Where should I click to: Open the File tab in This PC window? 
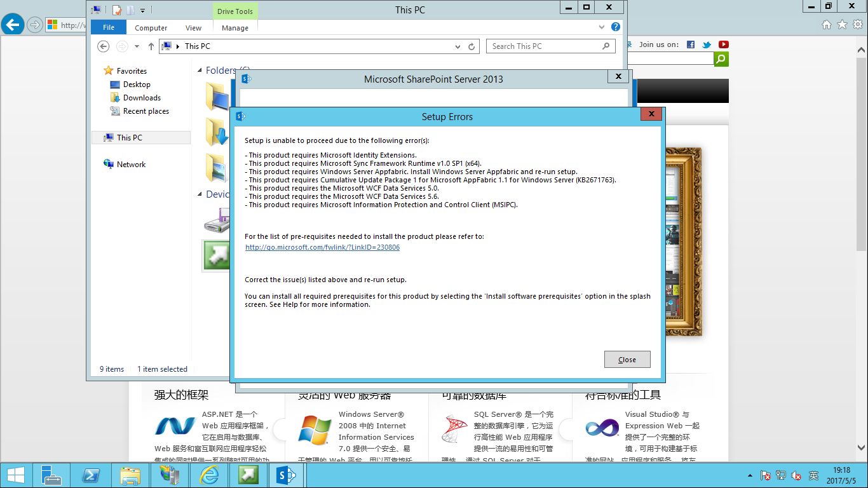(x=109, y=27)
